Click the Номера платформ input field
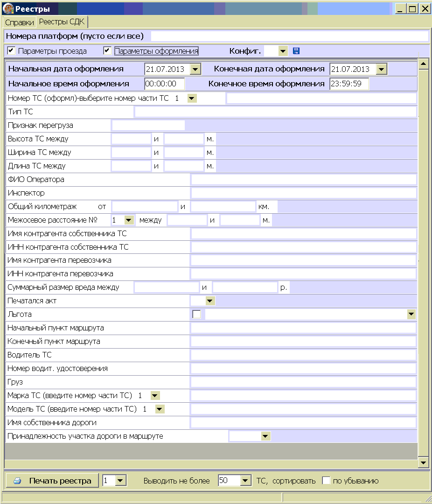Screen dimensions: 432x504 (289, 36)
